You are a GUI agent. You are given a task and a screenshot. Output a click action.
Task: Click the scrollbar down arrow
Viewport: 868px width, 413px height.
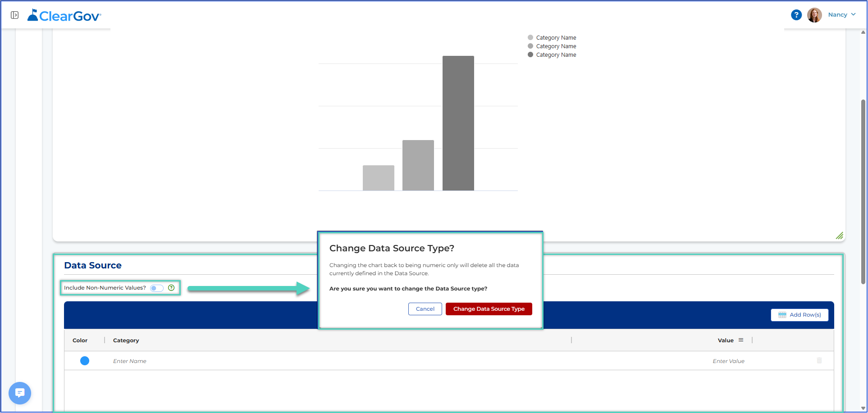(x=863, y=408)
